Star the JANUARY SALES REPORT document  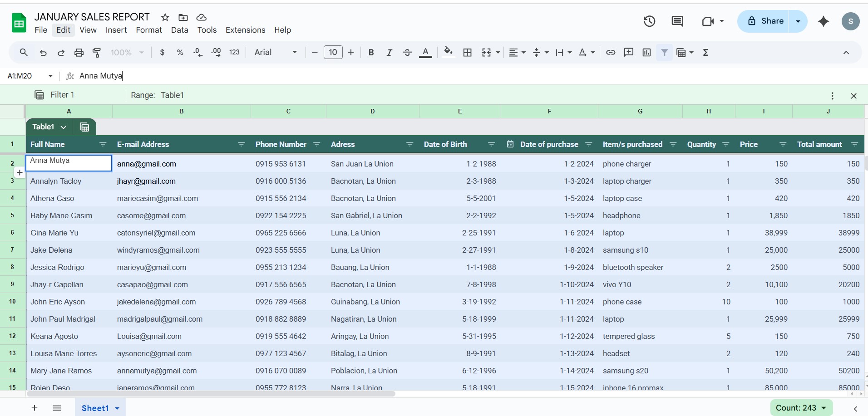pos(165,17)
